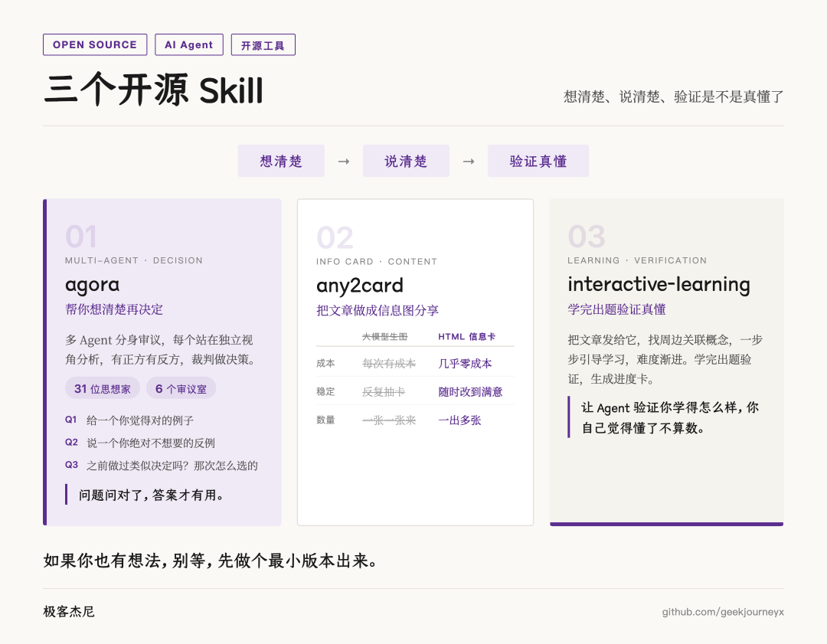Select the 说清楚 step pill

click(406, 161)
